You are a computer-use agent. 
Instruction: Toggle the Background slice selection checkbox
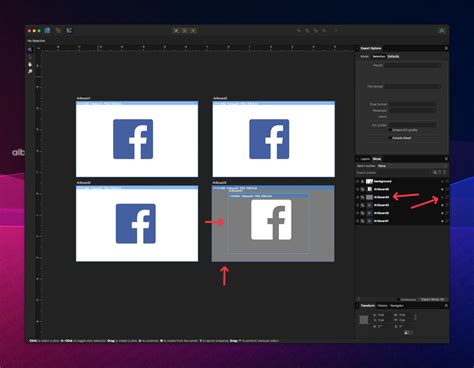coord(358,181)
